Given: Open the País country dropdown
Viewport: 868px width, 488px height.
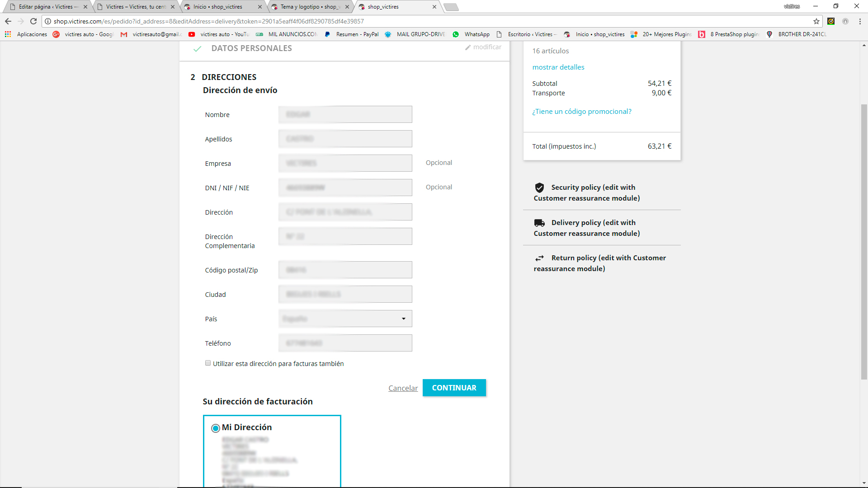Looking at the screenshot, I should click(x=345, y=319).
